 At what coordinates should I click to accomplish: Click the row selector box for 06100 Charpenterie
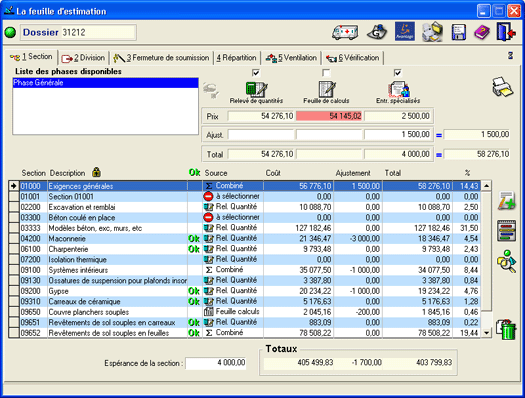pos(14,249)
